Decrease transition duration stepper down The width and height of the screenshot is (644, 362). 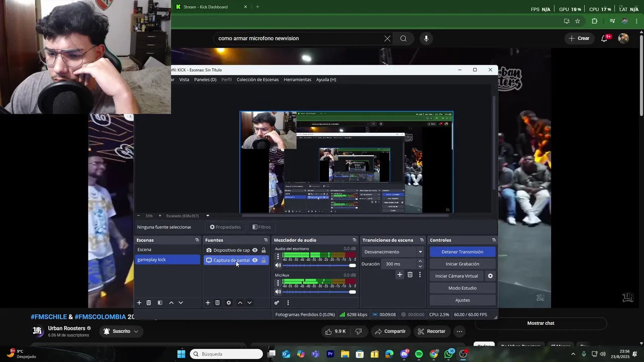420,266
